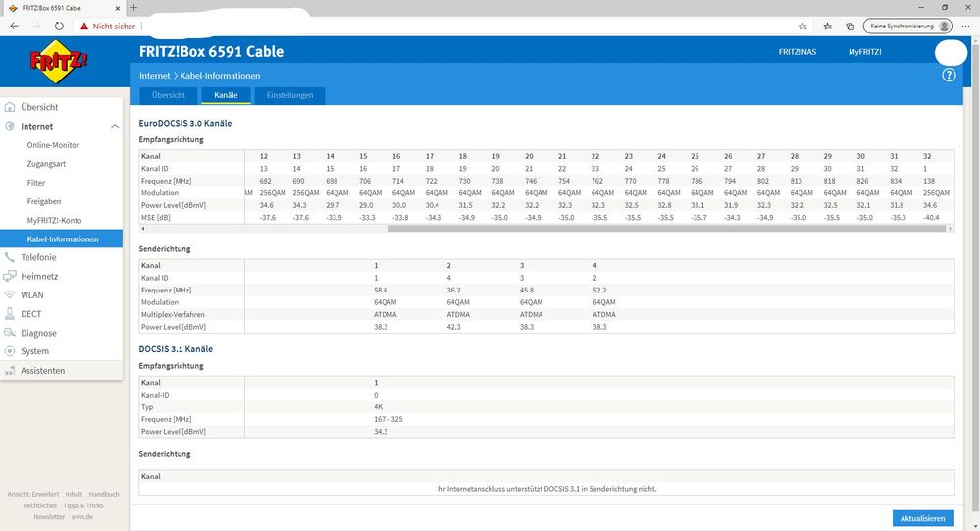Click the FRITZ!Box 6591 Cable browser tab
This screenshot has height=531, width=980.
click(x=63, y=8)
